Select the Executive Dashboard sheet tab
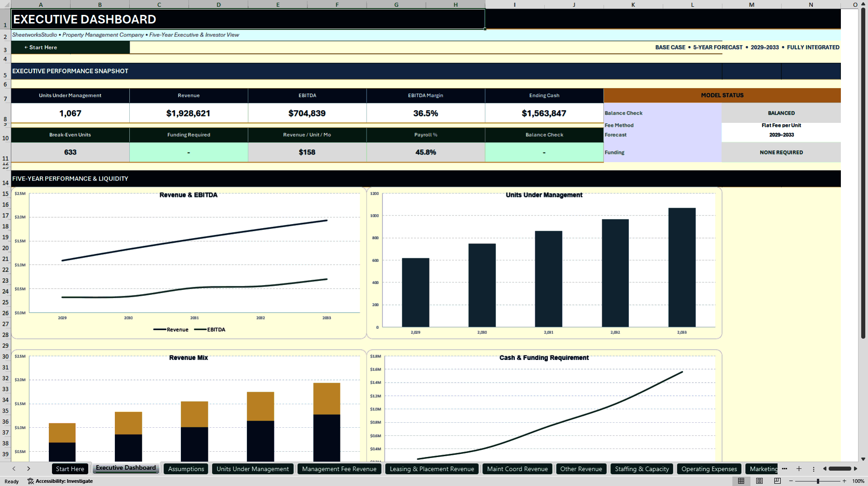 coord(126,468)
